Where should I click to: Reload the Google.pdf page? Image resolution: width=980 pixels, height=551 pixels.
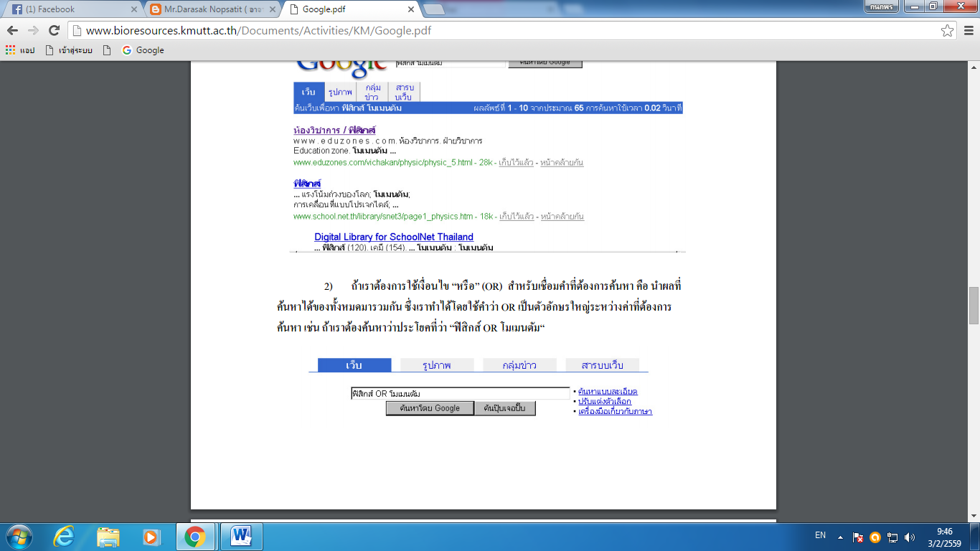pyautogui.click(x=54, y=31)
